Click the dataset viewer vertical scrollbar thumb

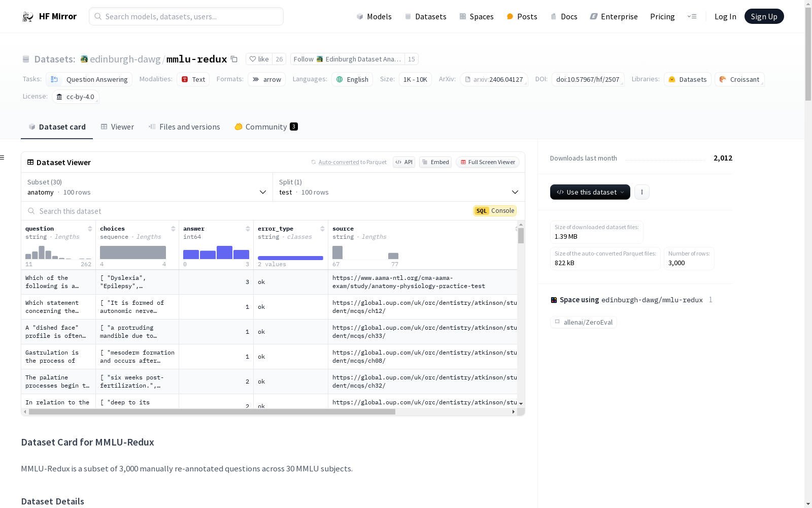point(521,236)
